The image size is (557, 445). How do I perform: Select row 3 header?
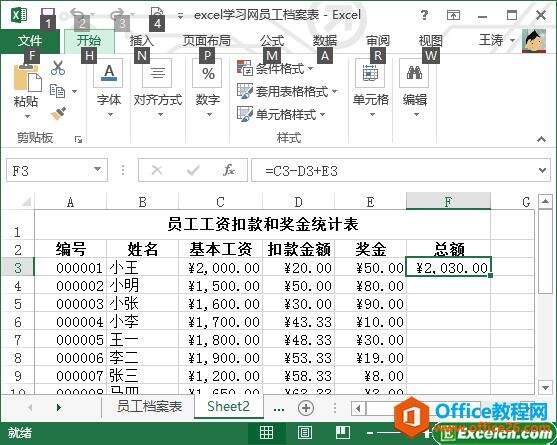(x=18, y=267)
